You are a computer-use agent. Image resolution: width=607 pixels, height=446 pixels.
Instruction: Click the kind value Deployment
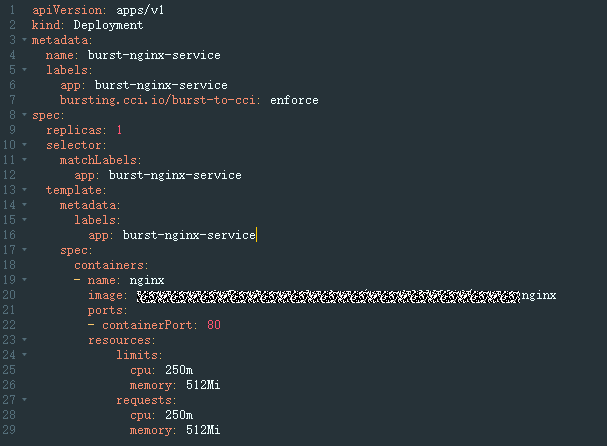click(108, 25)
